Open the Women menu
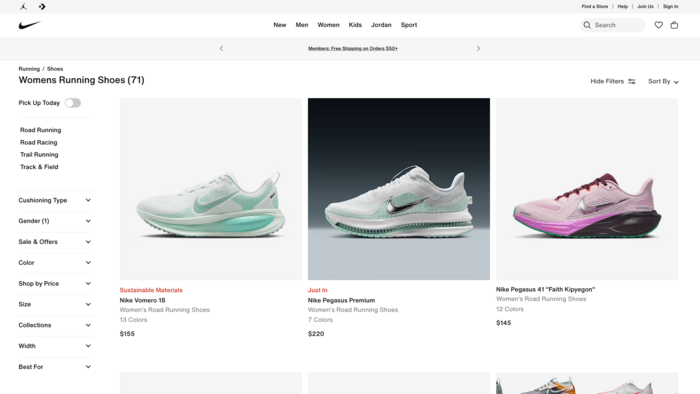 pyautogui.click(x=328, y=25)
